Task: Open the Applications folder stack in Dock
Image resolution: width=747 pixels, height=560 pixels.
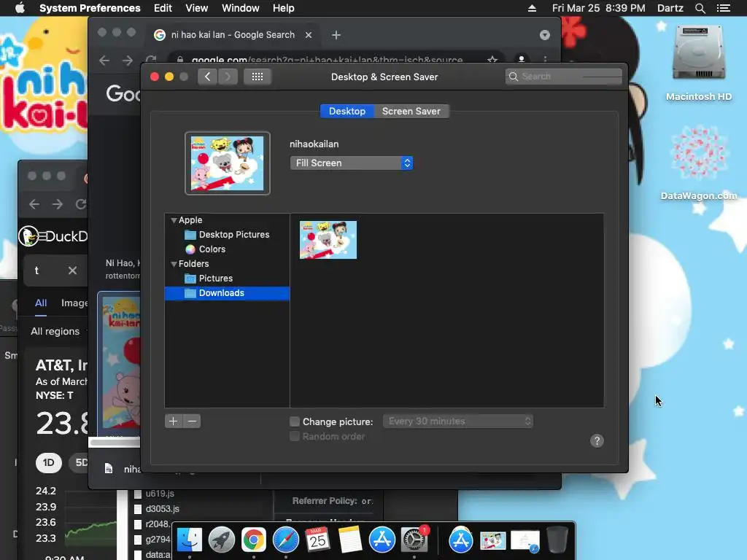Action: [461, 540]
